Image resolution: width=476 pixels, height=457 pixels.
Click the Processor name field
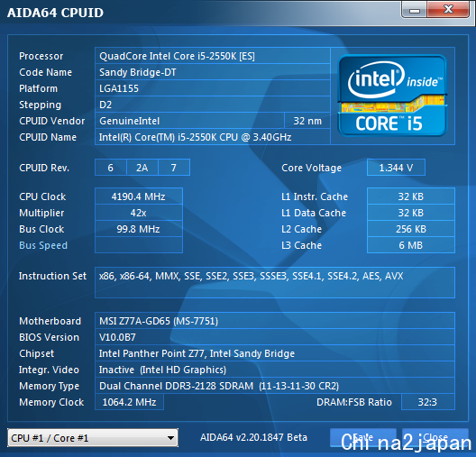pos(213,56)
